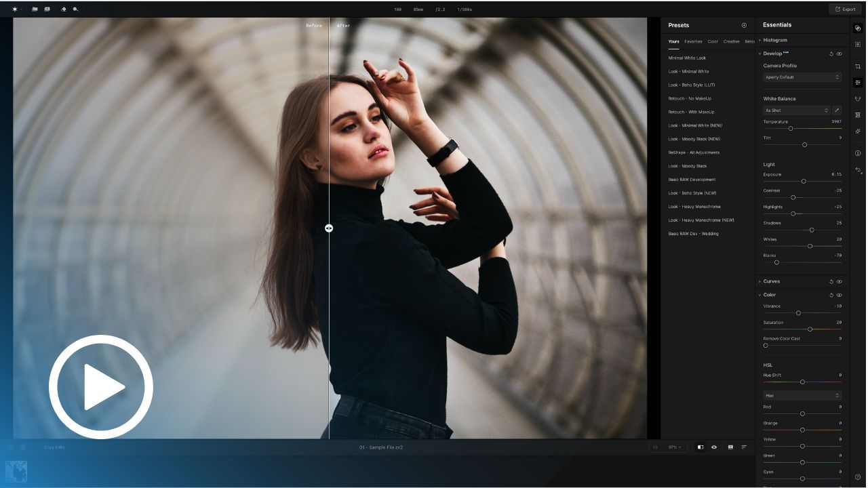
Task: Expand the Curves section
Action: (759, 281)
